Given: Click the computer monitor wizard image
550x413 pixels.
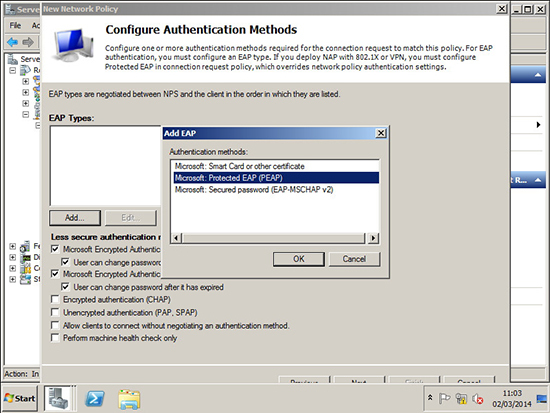Looking at the screenshot, I should pyautogui.click(x=74, y=46).
